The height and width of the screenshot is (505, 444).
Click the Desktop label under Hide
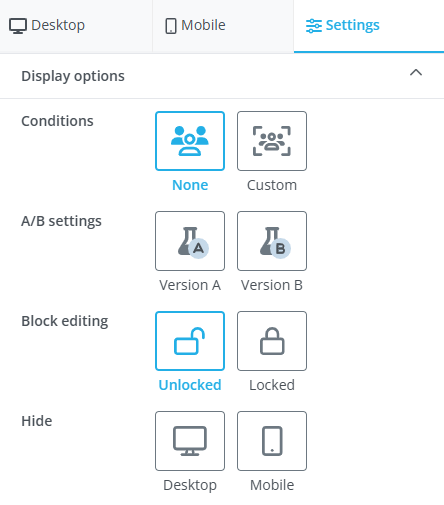(190, 485)
